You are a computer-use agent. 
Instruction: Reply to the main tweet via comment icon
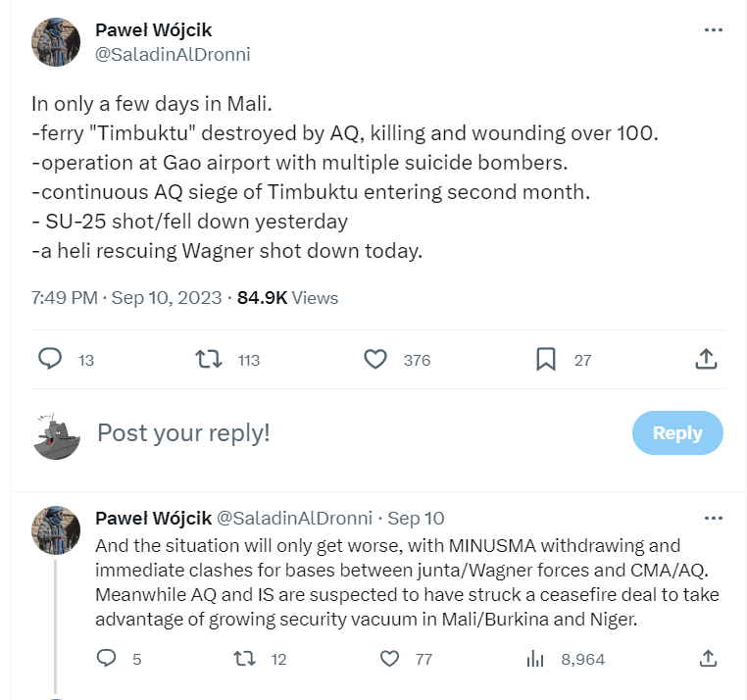click(50, 360)
